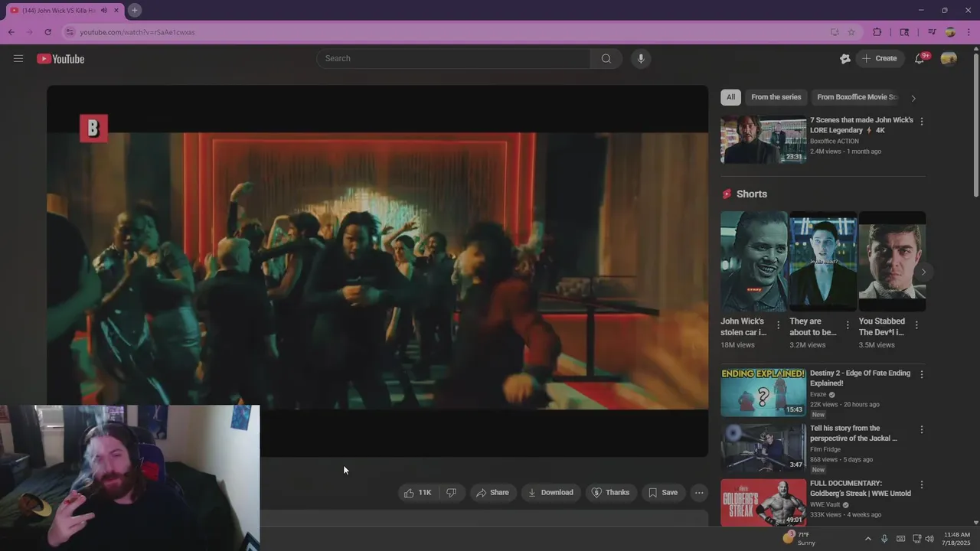
Task: Close the John Wick YouTube tab
Action: (x=116, y=10)
